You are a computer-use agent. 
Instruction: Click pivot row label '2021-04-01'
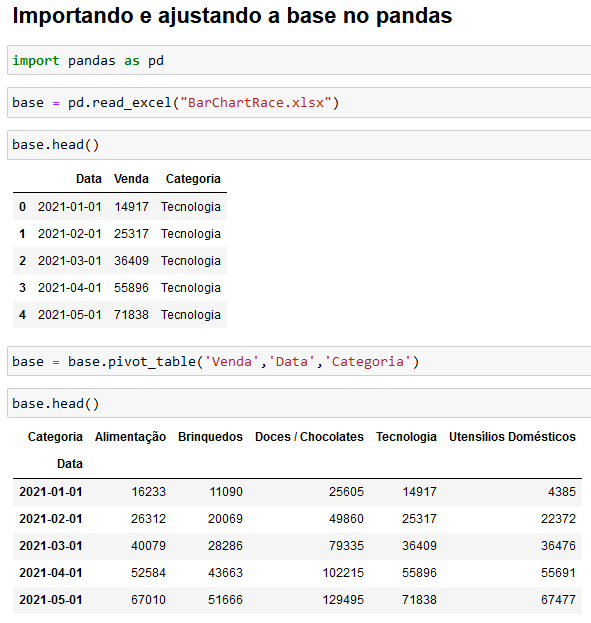[x=51, y=573]
